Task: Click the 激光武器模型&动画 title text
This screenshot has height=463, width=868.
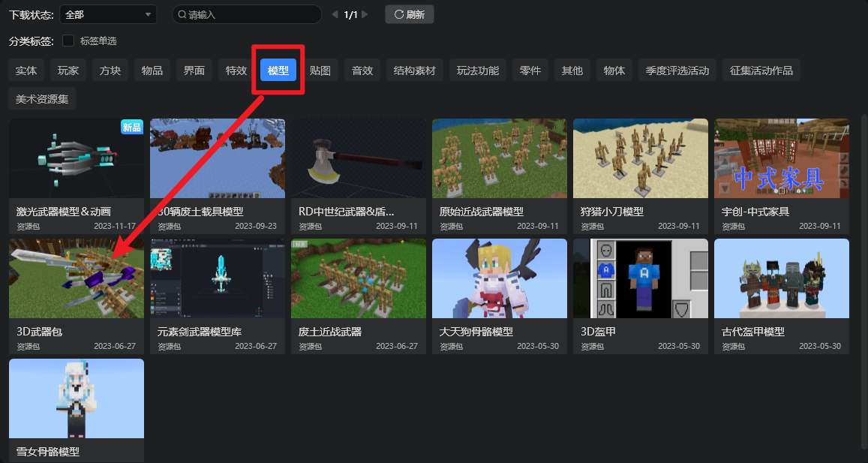Action: coord(64,212)
